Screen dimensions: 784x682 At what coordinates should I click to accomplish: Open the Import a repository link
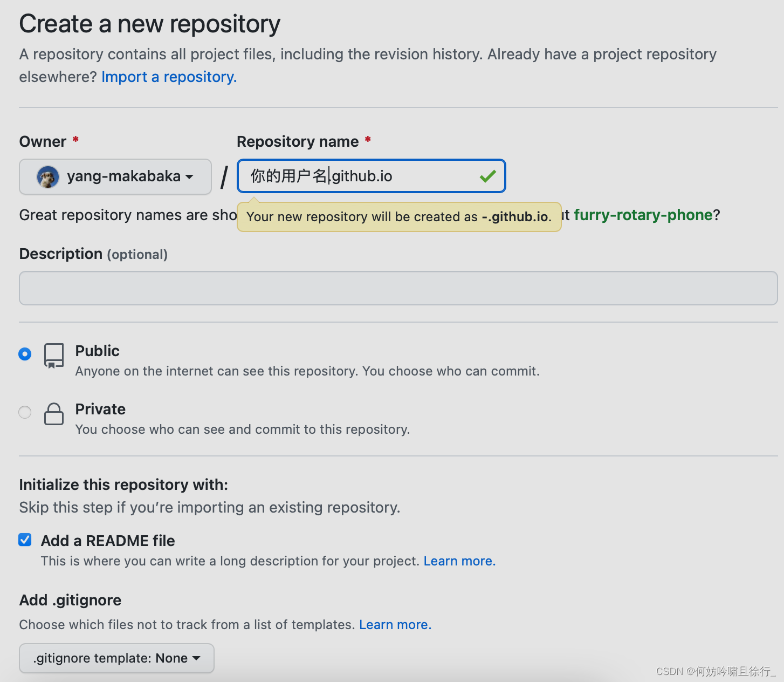169,77
